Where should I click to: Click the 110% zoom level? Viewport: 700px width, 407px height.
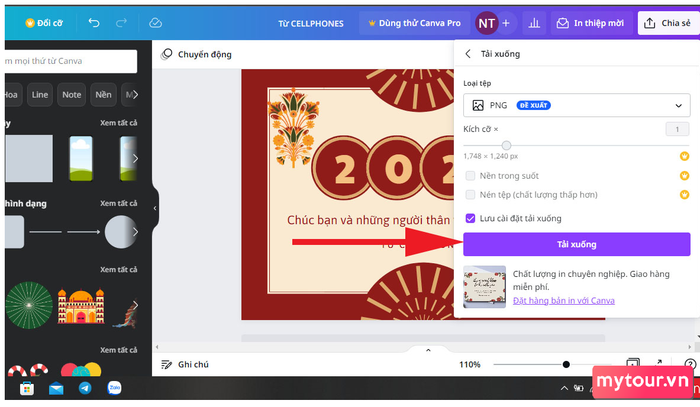[x=470, y=365]
